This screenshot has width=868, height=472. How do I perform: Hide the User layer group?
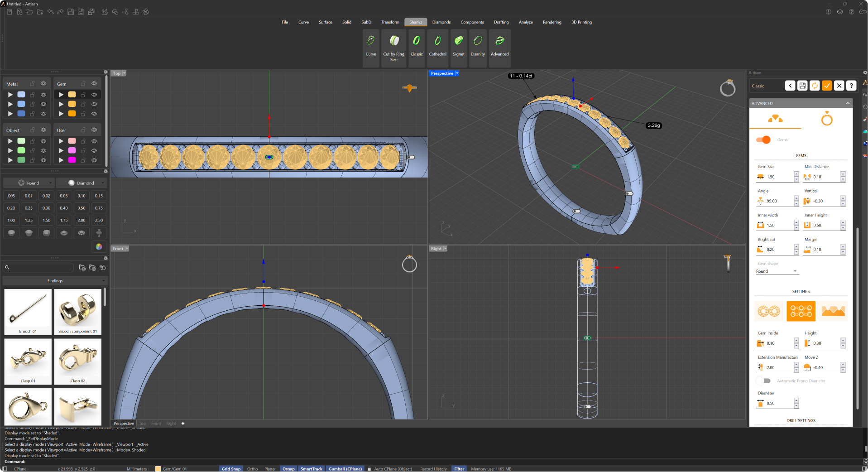[x=94, y=130]
